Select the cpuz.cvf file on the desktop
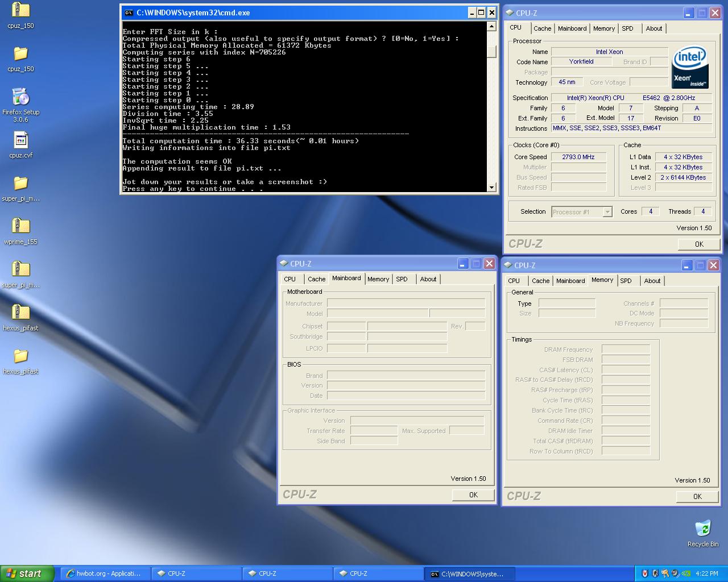Viewport: 728px width, 582px height. (x=20, y=140)
